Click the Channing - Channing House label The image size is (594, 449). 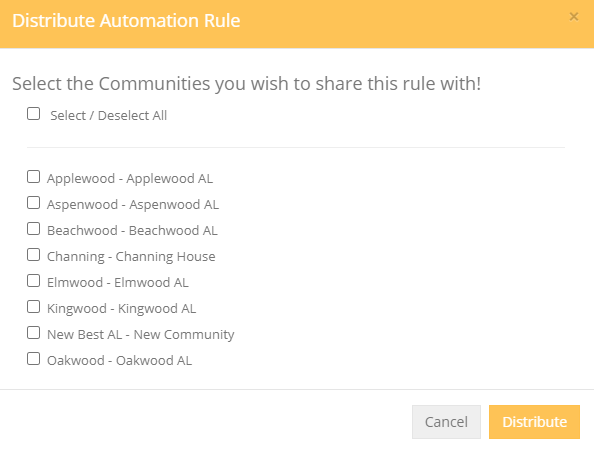pos(131,257)
